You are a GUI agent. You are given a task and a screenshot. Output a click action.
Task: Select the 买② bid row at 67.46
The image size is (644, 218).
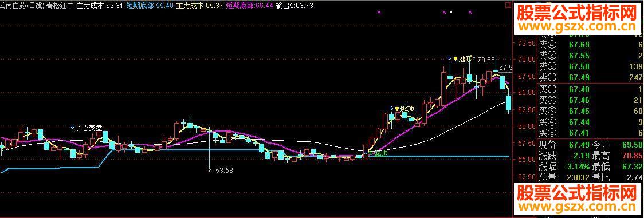coord(591,100)
